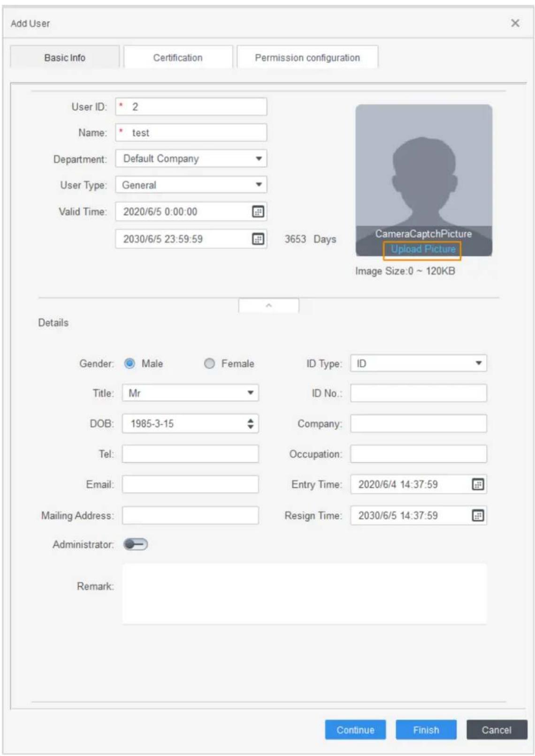Focus the Occupation input field
Image resolution: width=535 pixels, height=756 pixels.
418,454
